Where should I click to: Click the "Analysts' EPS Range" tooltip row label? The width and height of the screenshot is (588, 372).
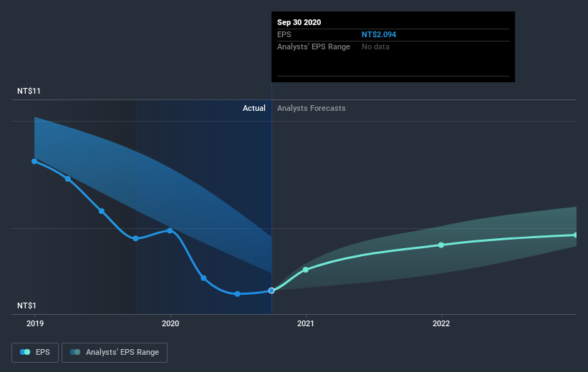click(x=314, y=46)
